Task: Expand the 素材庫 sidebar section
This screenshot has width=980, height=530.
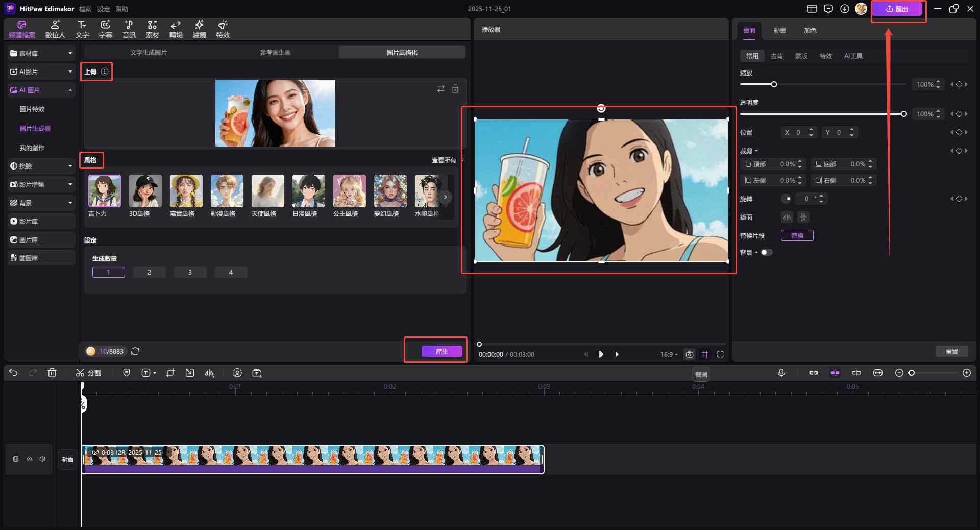Action: click(41, 53)
